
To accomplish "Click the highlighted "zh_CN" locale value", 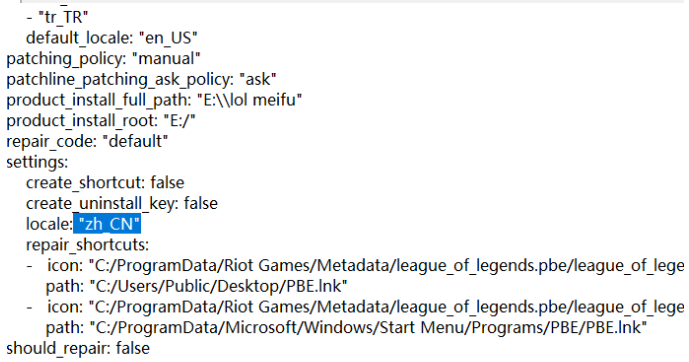I will pyautogui.click(x=107, y=224).
